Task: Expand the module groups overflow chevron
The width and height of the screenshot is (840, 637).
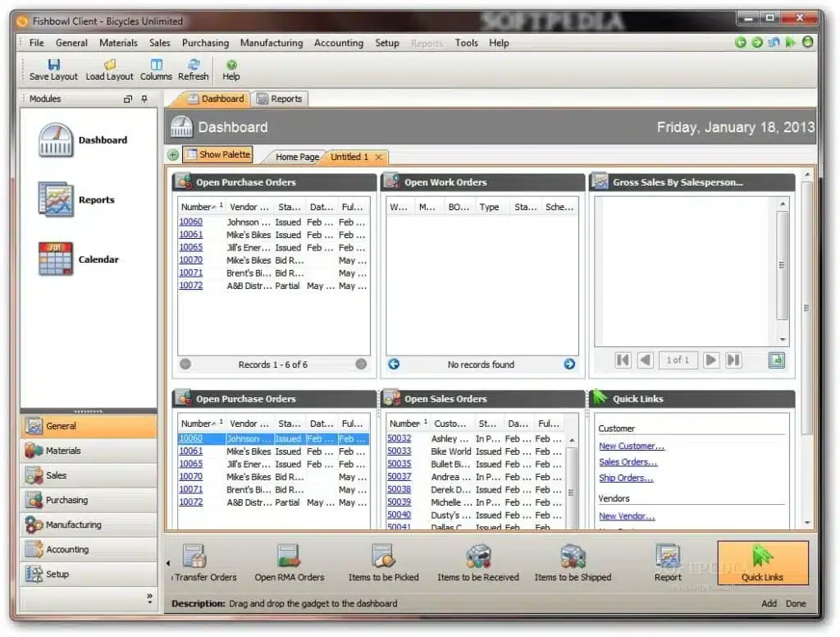Action: pyautogui.click(x=149, y=598)
